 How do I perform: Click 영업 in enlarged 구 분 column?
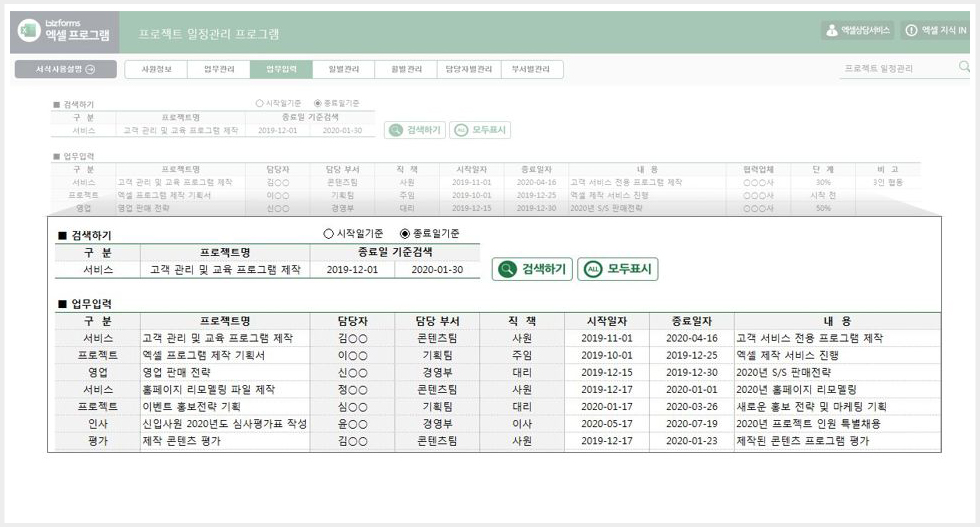[x=98, y=373]
